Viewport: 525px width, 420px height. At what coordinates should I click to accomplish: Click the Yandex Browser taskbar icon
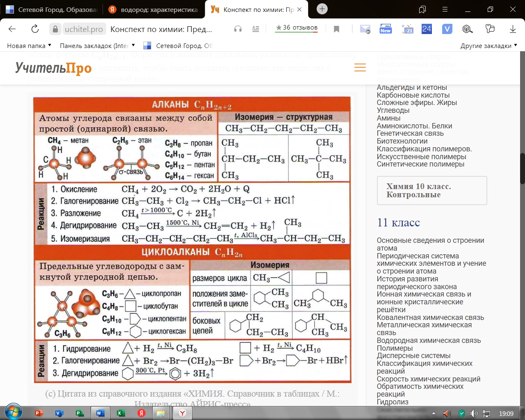(x=182, y=413)
